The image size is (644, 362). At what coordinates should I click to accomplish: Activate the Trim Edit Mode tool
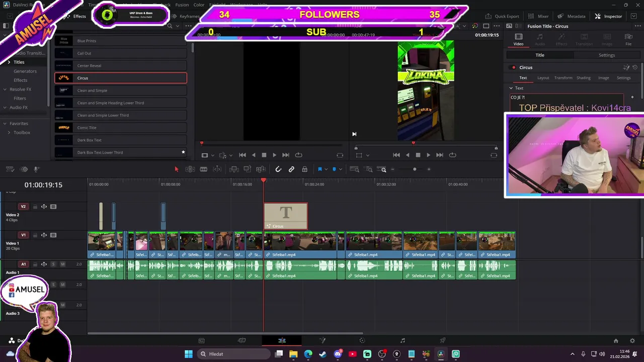tap(190, 169)
